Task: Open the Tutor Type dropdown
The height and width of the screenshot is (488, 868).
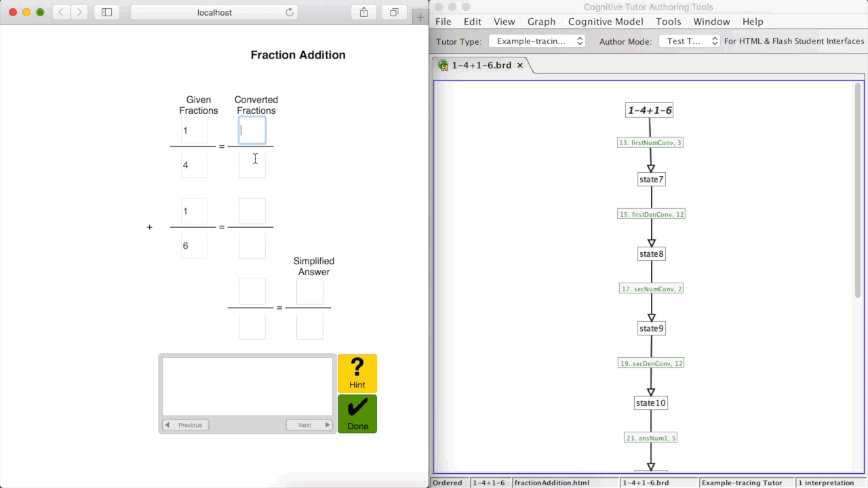Action: click(x=537, y=41)
